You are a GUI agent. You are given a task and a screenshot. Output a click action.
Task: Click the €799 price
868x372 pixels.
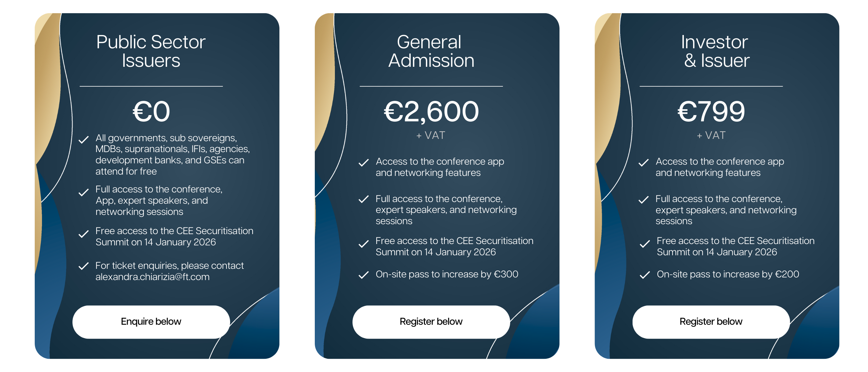pos(711,111)
